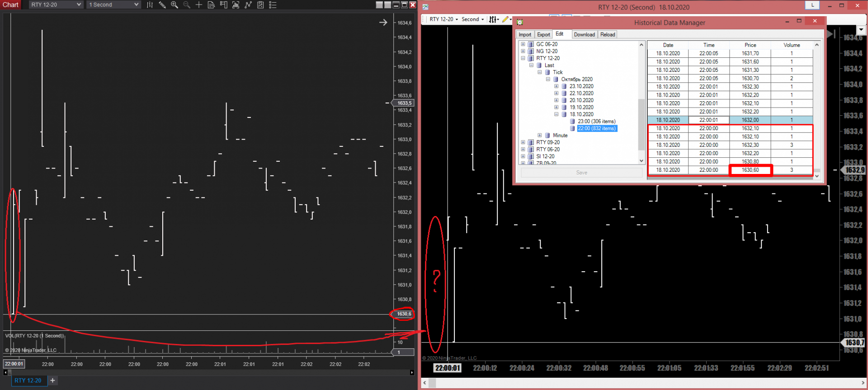Select the 23:00 (306 items) tree entry
This screenshot has height=390, width=868.
click(596, 121)
